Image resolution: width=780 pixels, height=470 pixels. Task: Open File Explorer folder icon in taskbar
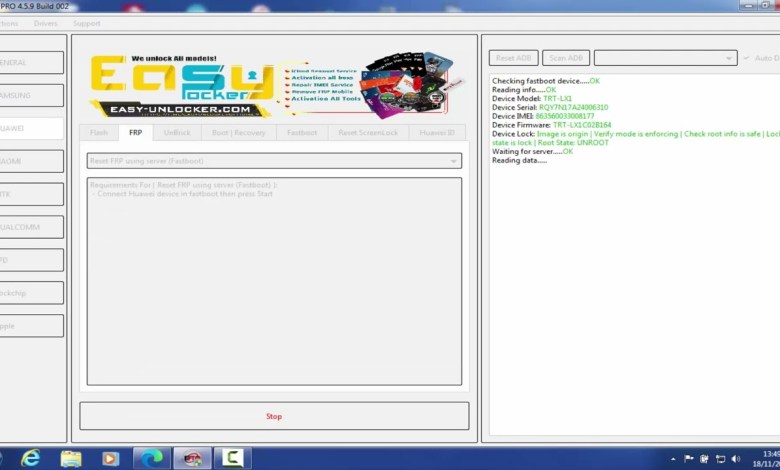pos(70,458)
